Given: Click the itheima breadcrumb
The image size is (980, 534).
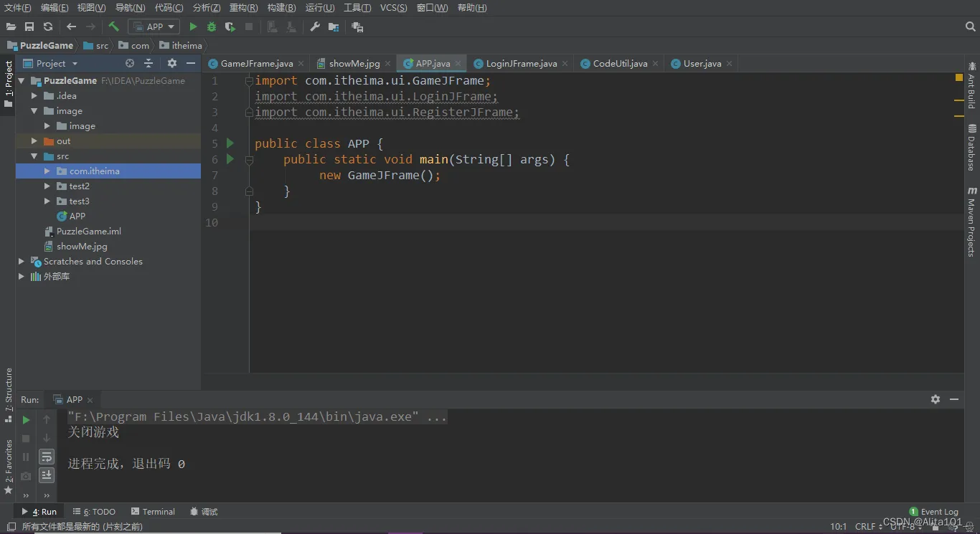Looking at the screenshot, I should coord(181,45).
